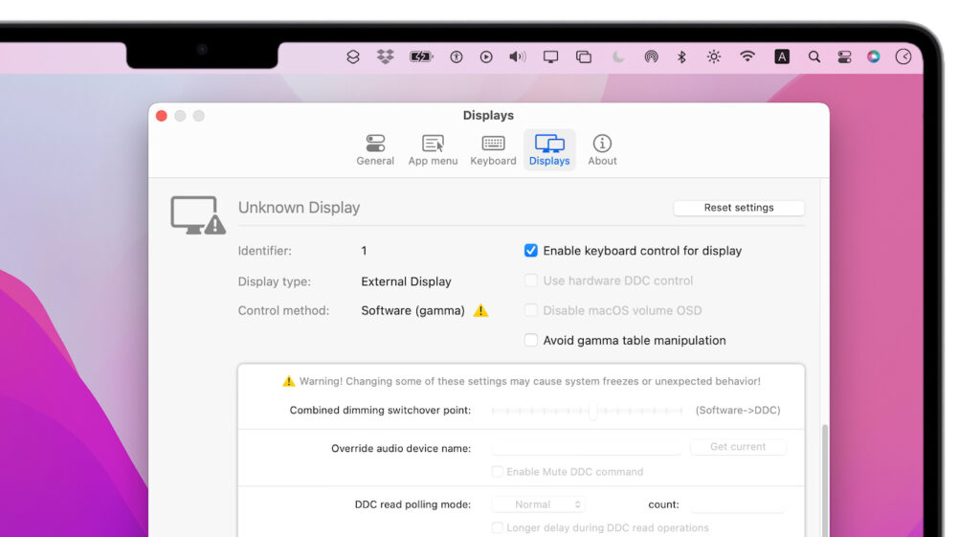Click the overlapping windows menu bar icon

[584, 56]
